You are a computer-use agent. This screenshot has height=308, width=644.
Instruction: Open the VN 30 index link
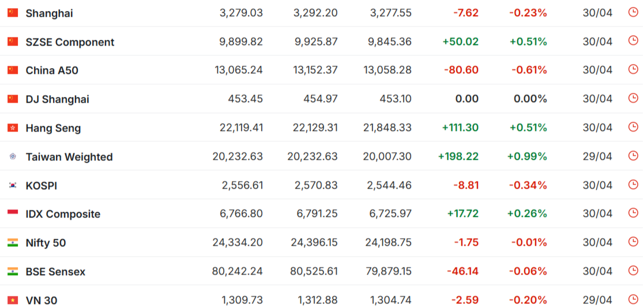pos(42,301)
